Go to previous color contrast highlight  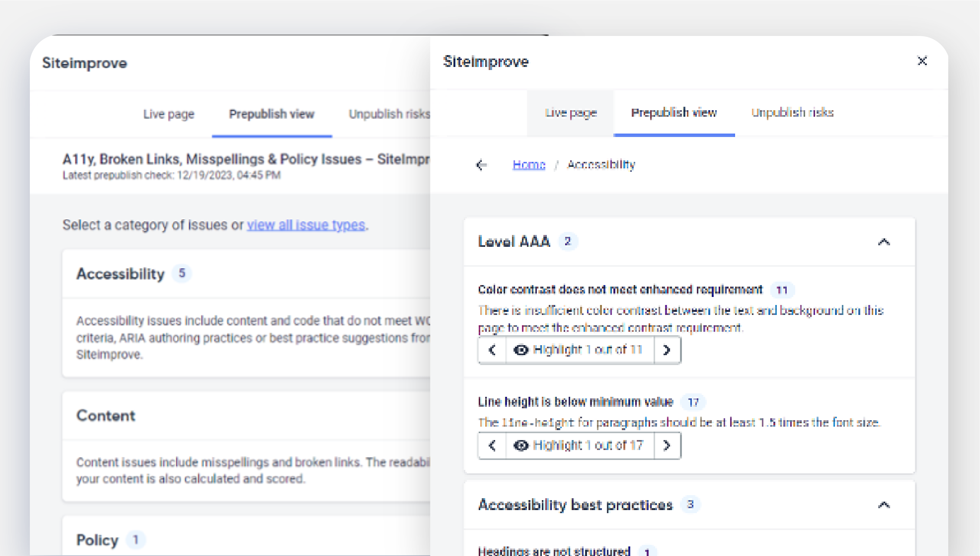pos(492,349)
